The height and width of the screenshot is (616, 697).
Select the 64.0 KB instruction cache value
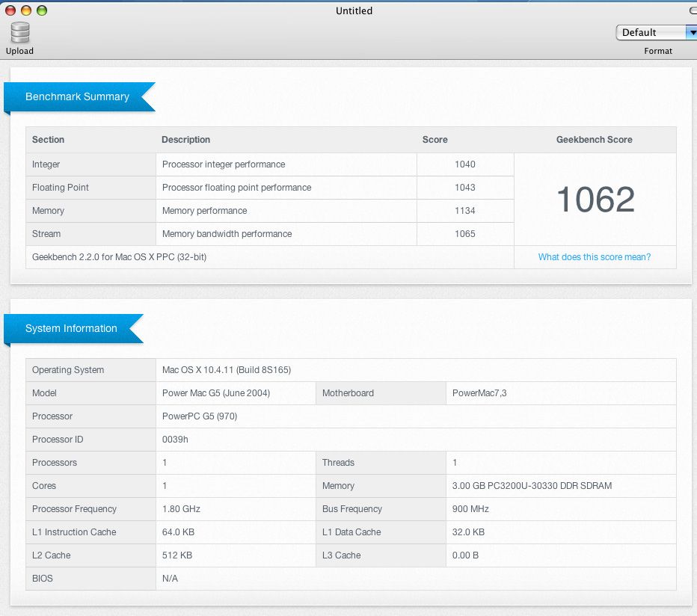pos(178,532)
